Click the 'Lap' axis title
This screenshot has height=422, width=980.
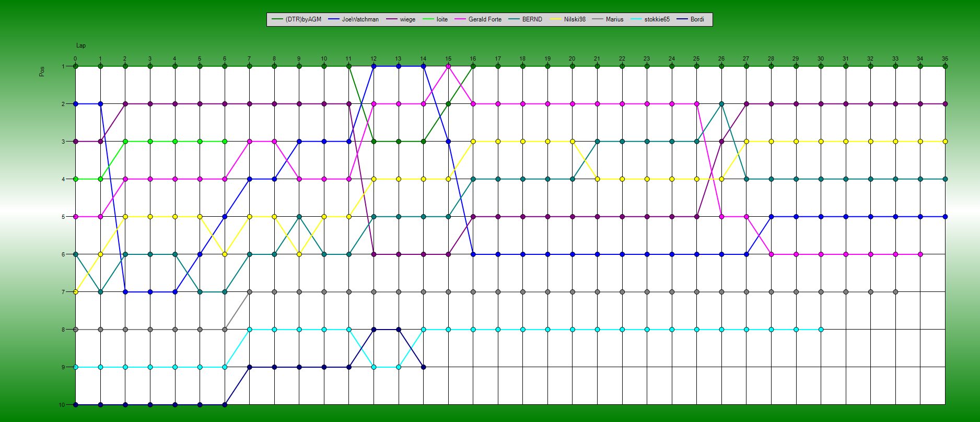tap(81, 46)
